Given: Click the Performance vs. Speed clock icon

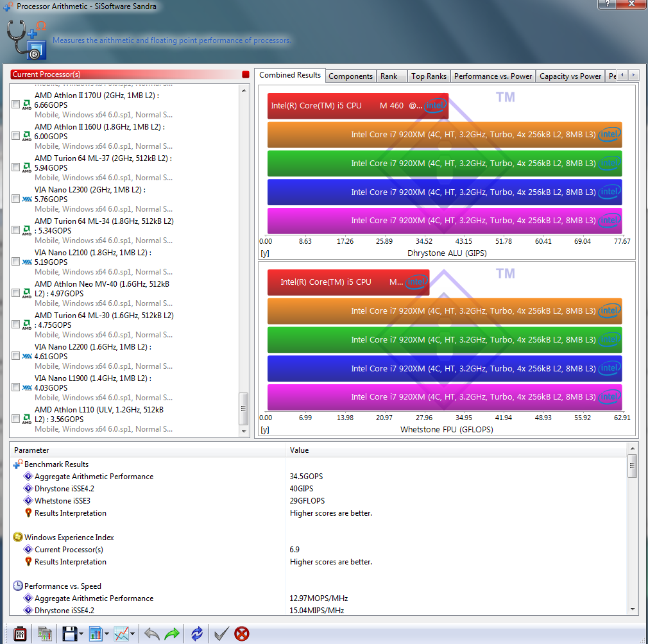Looking at the screenshot, I should click(18, 586).
